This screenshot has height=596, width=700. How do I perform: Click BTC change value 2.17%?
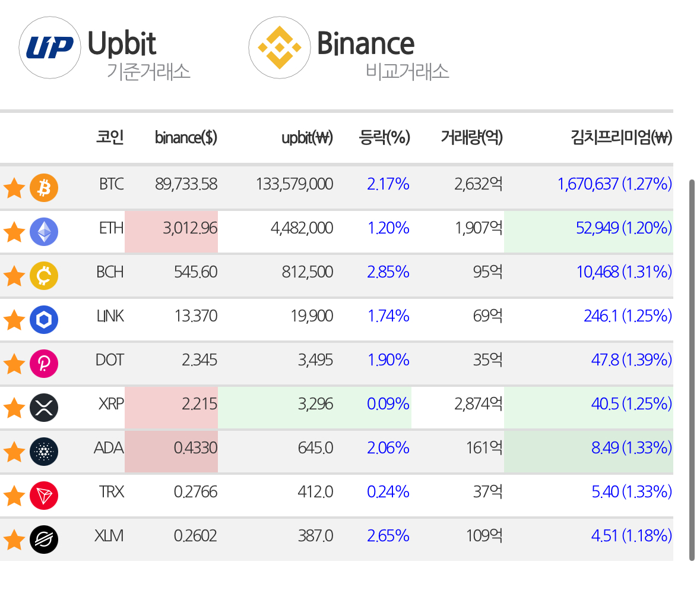point(388,184)
